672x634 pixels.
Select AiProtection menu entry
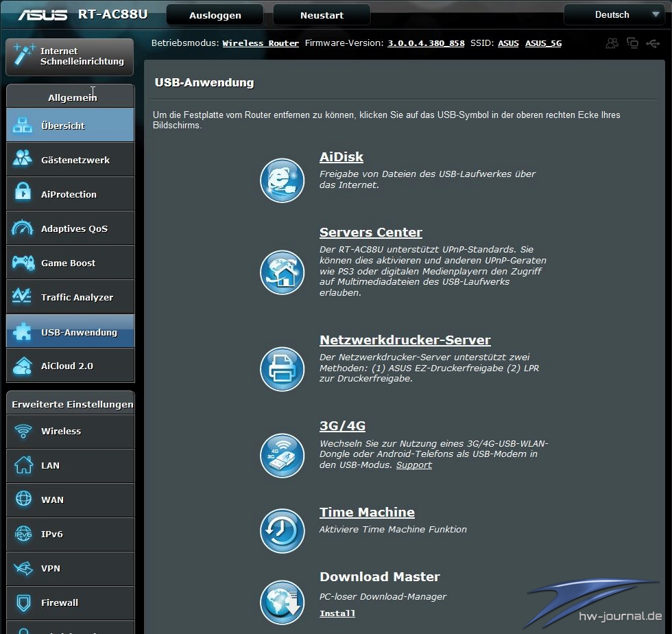tap(70, 194)
